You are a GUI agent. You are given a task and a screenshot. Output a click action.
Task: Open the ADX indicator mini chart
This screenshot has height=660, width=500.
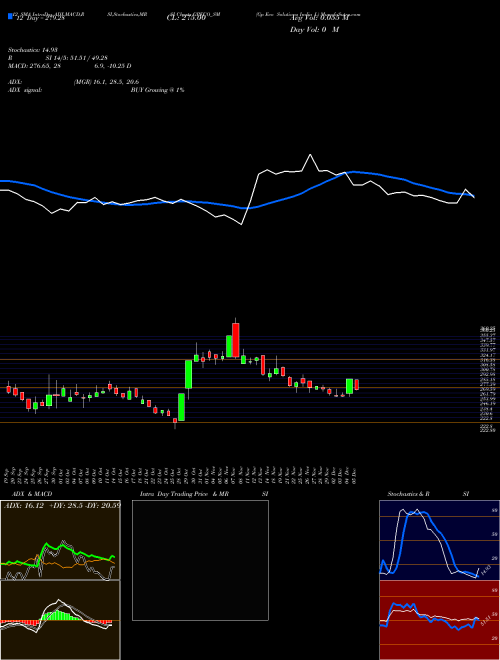[60, 540]
